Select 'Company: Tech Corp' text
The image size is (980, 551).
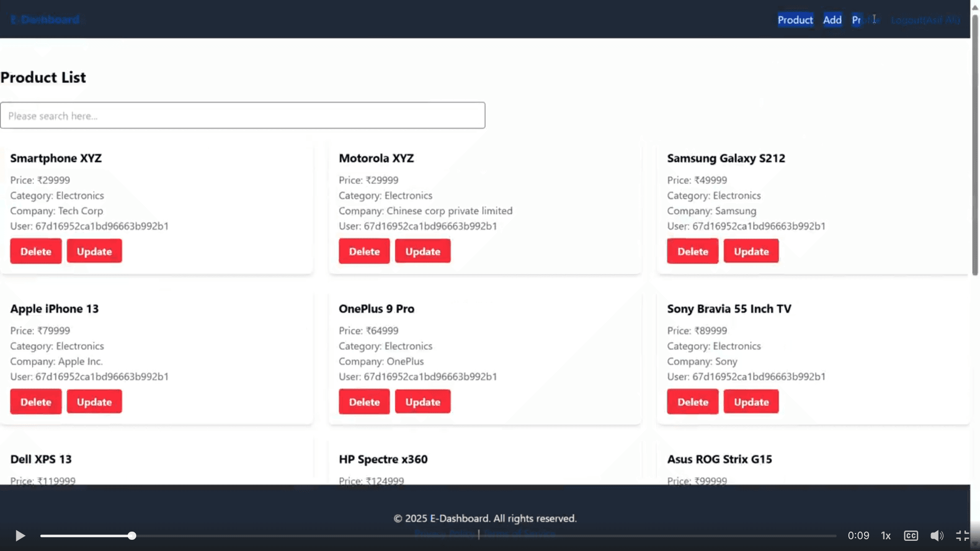57,211
